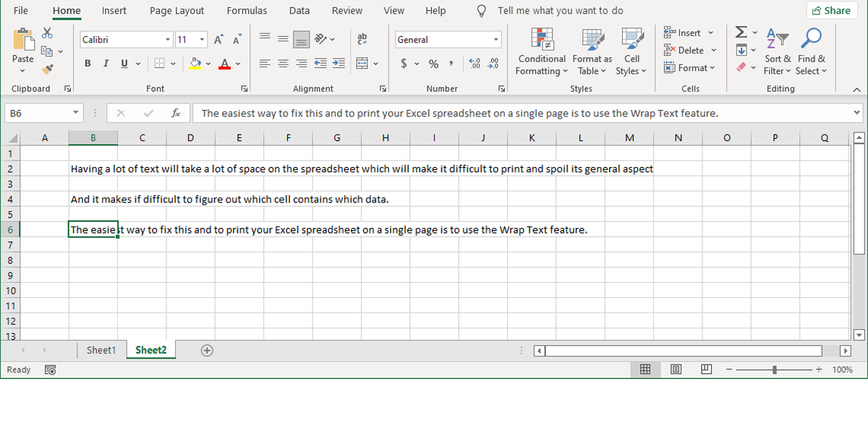Open Cell Styles dropdown
The image size is (868, 434).
tap(631, 52)
